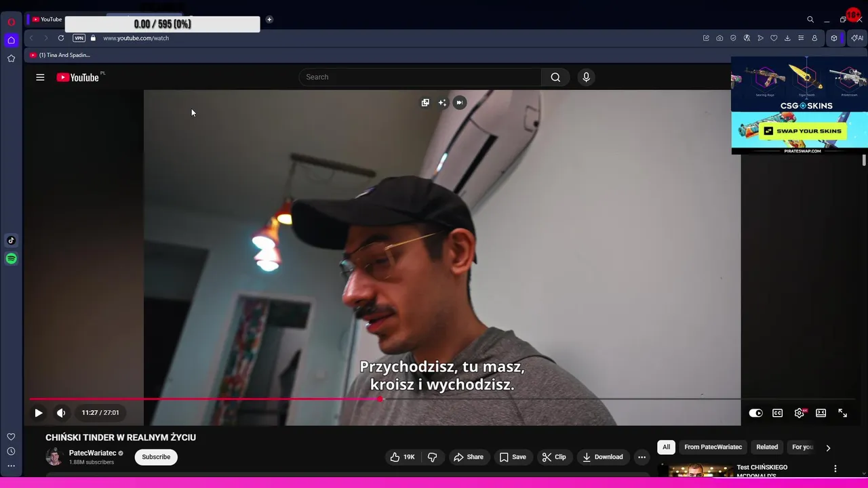Play the paused video

click(x=39, y=413)
